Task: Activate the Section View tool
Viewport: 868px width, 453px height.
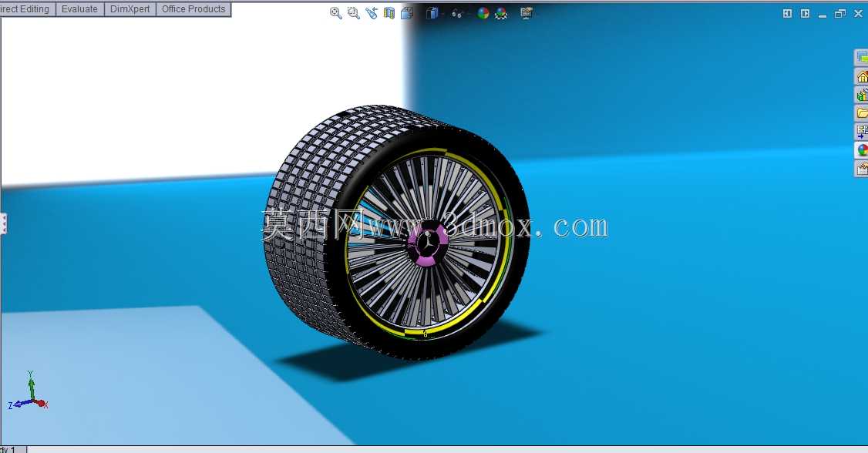Action: [x=389, y=13]
